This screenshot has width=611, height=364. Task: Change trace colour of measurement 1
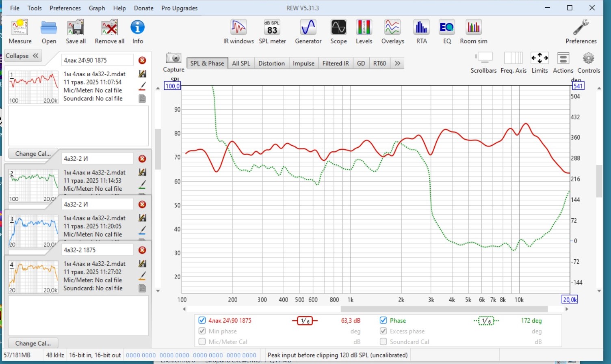[x=142, y=86]
